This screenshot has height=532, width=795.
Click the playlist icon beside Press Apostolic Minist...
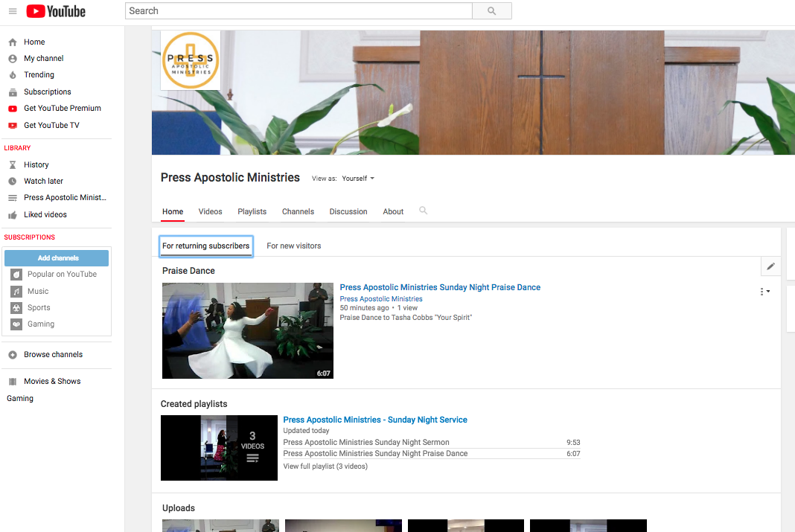pos(13,198)
